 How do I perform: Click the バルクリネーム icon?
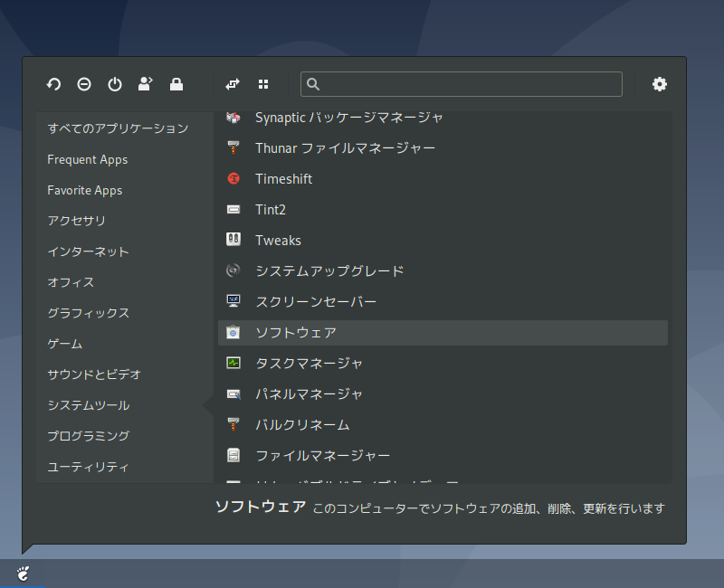[233, 424]
